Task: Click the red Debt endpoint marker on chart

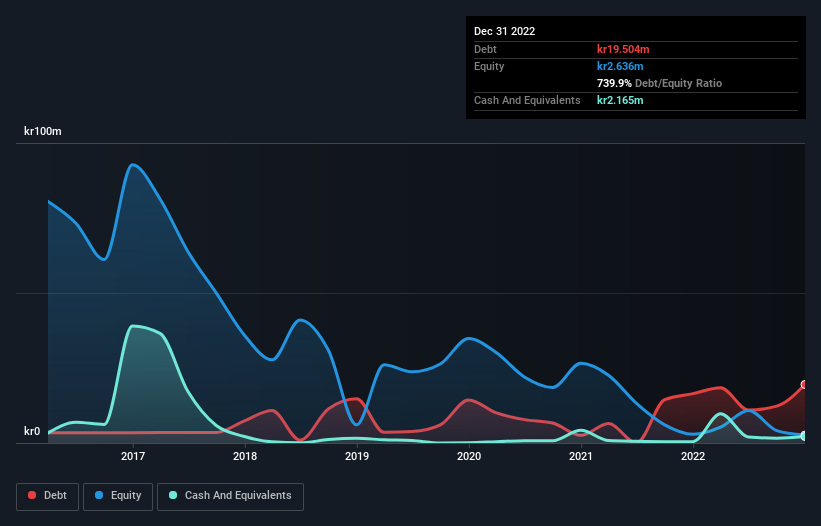Action: [x=805, y=385]
